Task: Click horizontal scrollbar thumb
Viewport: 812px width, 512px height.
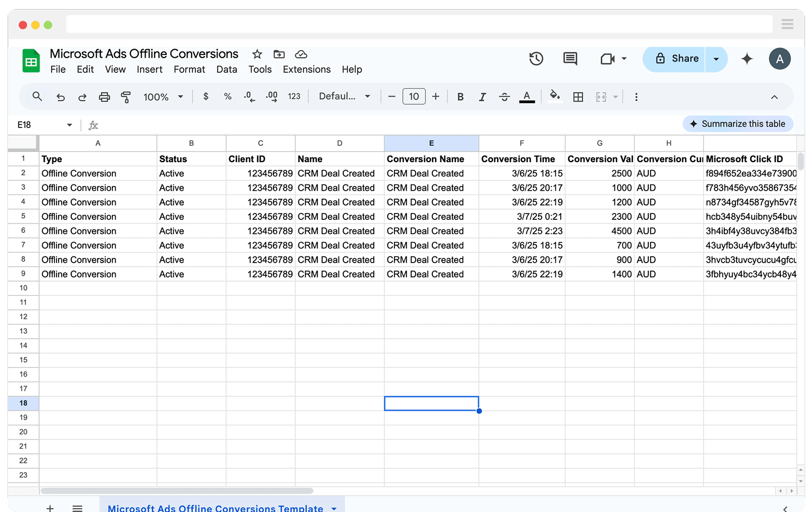Action: [x=177, y=491]
